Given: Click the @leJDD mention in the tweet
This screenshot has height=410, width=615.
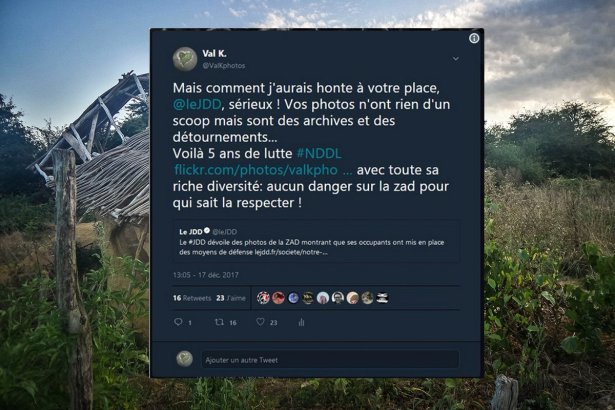Looking at the screenshot, I should [197, 104].
